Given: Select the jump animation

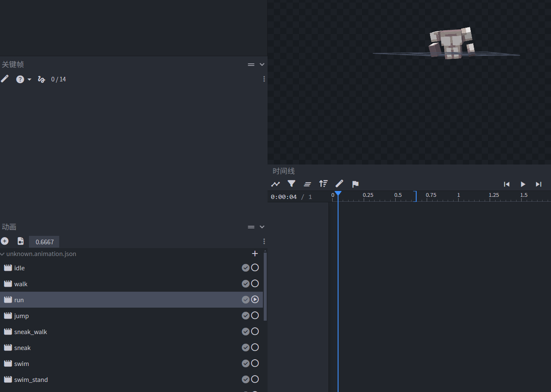Looking at the screenshot, I should (x=131, y=316).
